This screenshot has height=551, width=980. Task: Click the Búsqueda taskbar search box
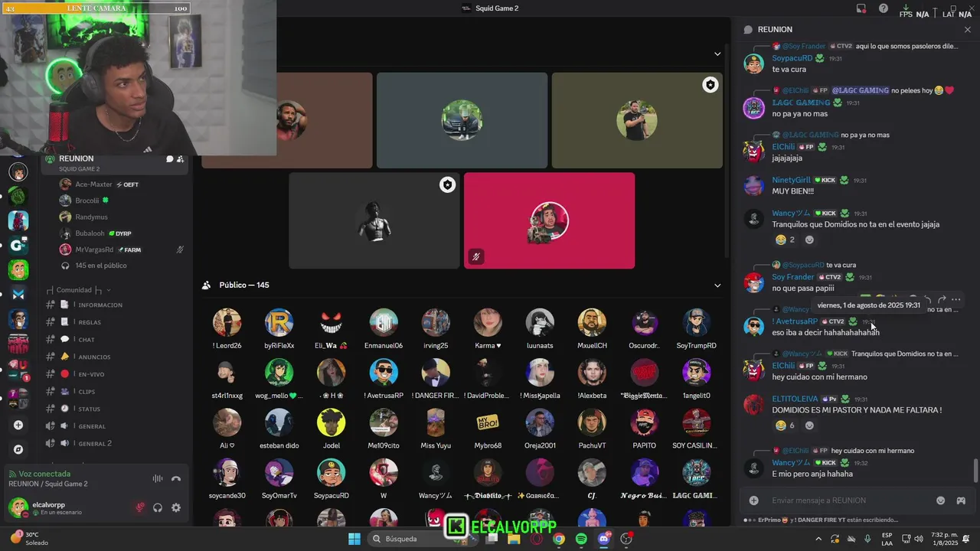[414, 539]
